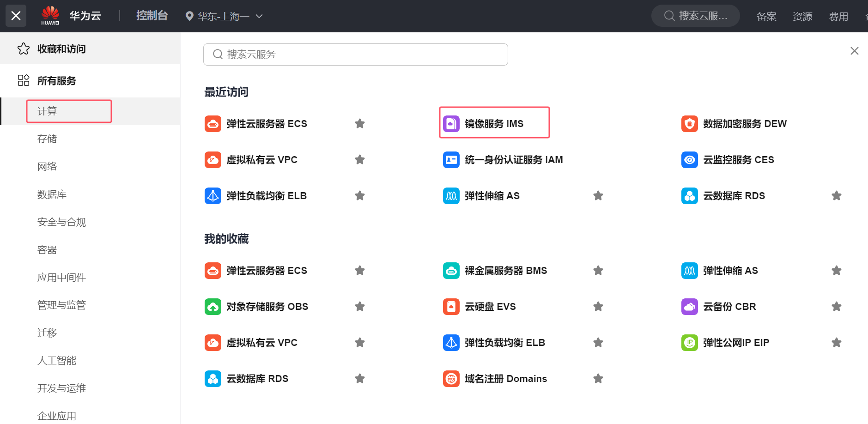Viewport: 868px width, 424px height.
Task: Open 数据加密服务 DEW service link
Action: pyautogui.click(x=745, y=124)
